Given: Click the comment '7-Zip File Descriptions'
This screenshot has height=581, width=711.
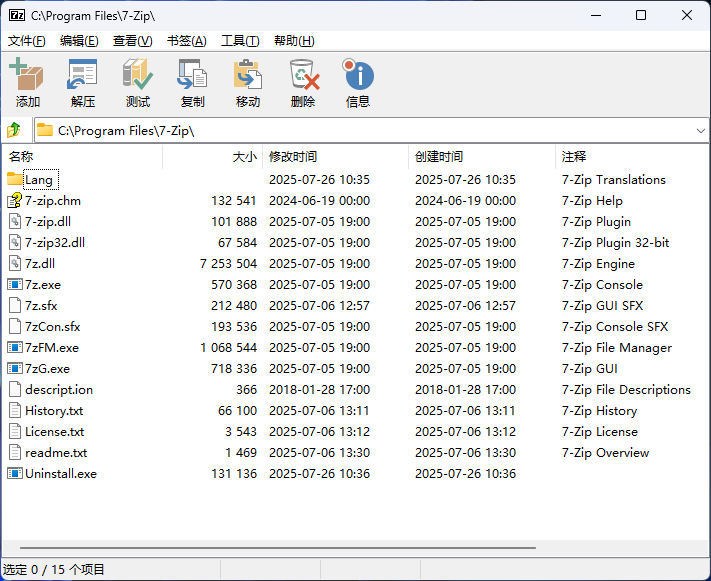Looking at the screenshot, I should pyautogui.click(x=626, y=390).
